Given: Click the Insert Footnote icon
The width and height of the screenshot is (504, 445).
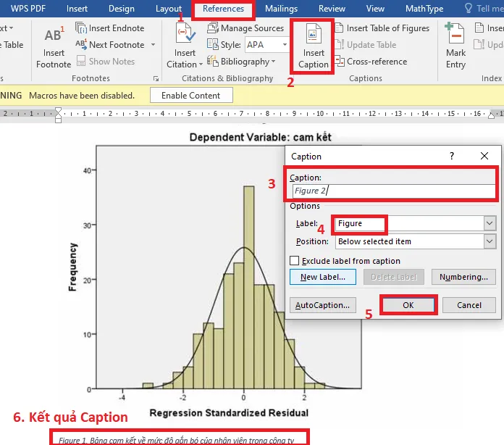Looking at the screenshot, I should tap(54, 36).
